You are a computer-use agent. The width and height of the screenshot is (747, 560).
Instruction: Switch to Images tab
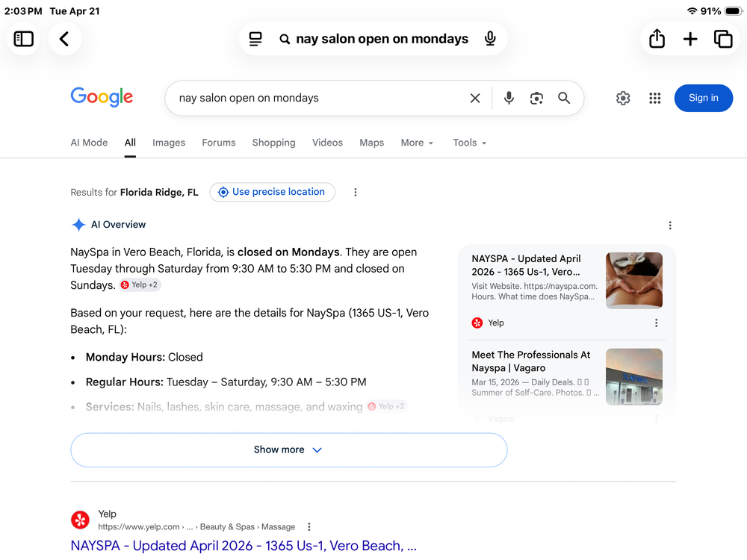pos(169,143)
